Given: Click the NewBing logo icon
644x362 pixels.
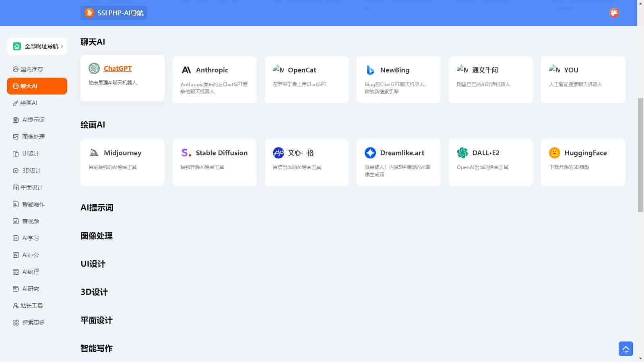Looking at the screenshot, I should [x=370, y=70].
